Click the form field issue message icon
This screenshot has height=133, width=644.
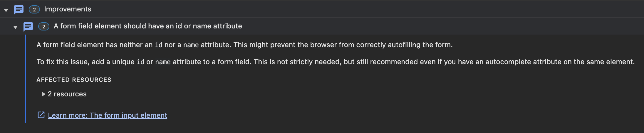point(28,27)
